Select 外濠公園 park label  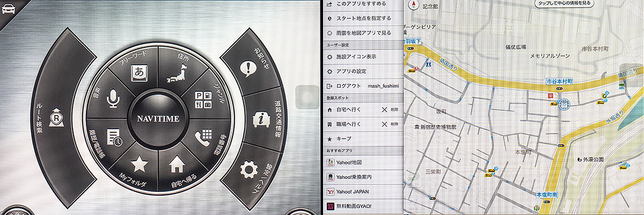(x=590, y=160)
